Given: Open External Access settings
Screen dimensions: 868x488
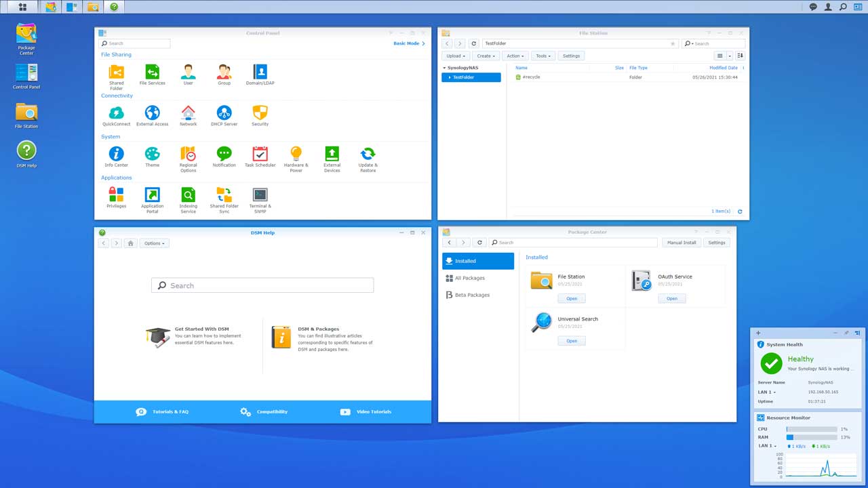Looking at the screenshot, I should [x=153, y=116].
